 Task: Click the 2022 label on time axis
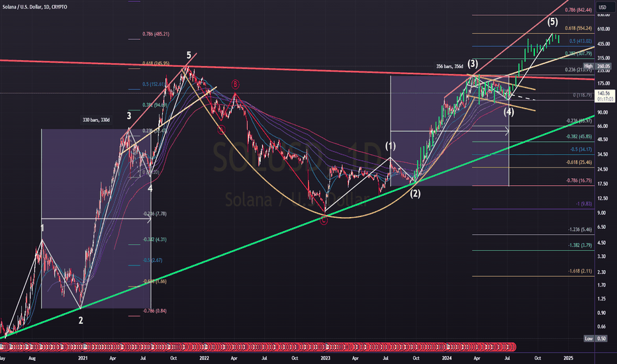point(204,359)
